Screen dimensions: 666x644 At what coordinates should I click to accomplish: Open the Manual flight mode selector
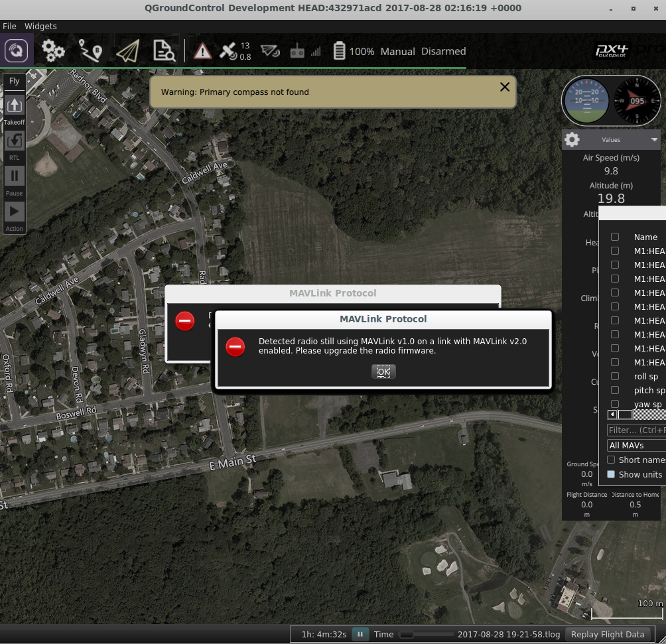pos(397,52)
